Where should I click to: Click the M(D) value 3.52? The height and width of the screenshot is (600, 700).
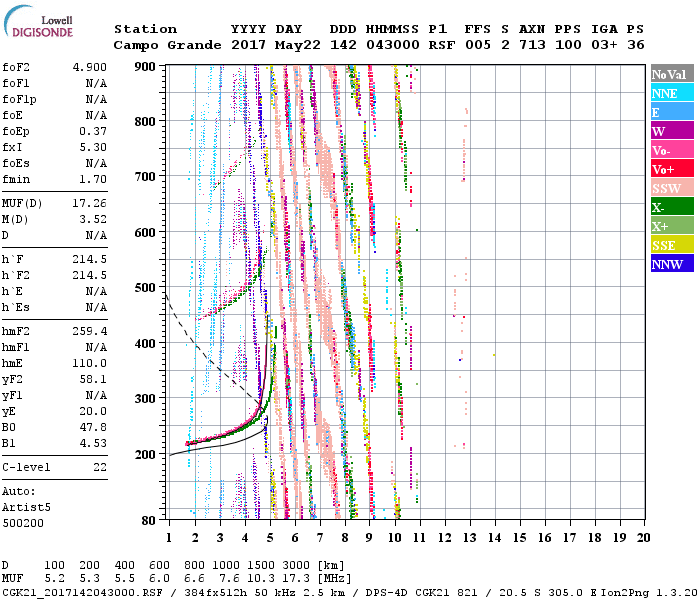93,220
